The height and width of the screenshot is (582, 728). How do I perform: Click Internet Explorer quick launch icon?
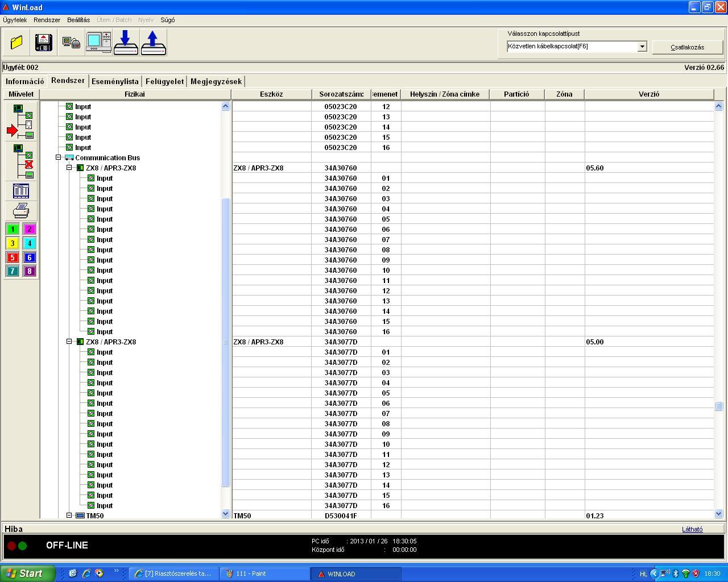pos(86,573)
